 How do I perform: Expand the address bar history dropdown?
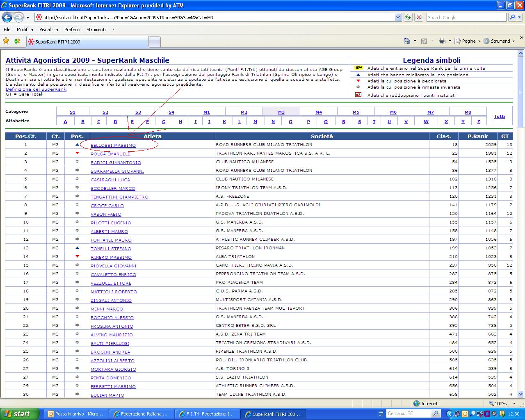point(398,17)
